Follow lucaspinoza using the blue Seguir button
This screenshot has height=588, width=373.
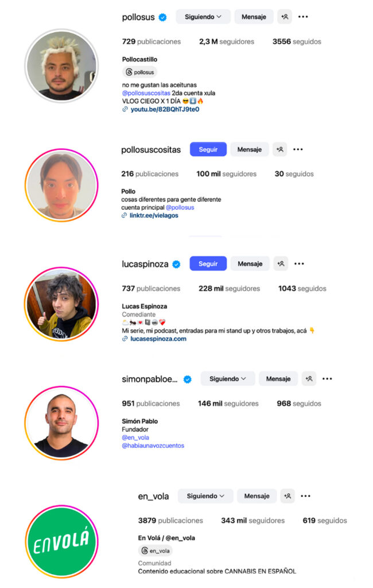[208, 264]
